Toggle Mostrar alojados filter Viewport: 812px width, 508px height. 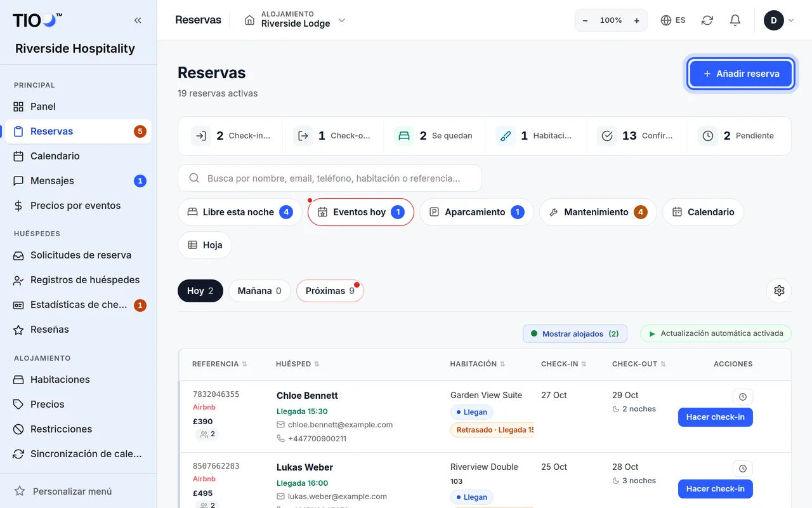click(575, 333)
